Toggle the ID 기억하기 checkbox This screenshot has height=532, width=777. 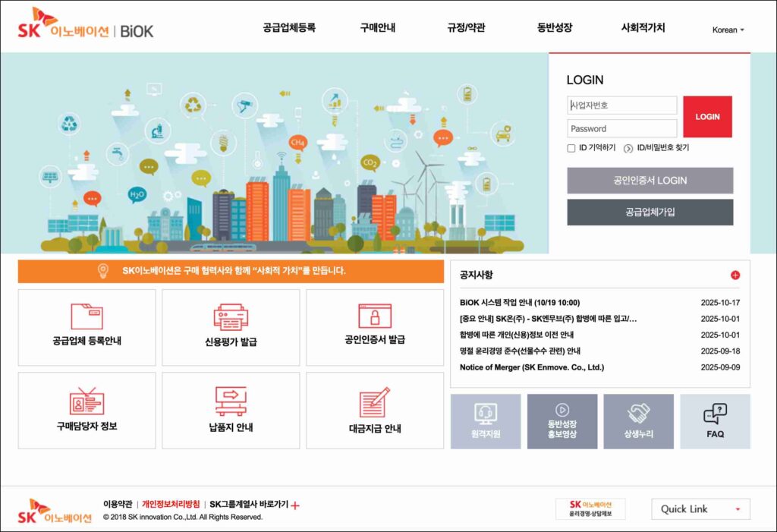click(571, 148)
